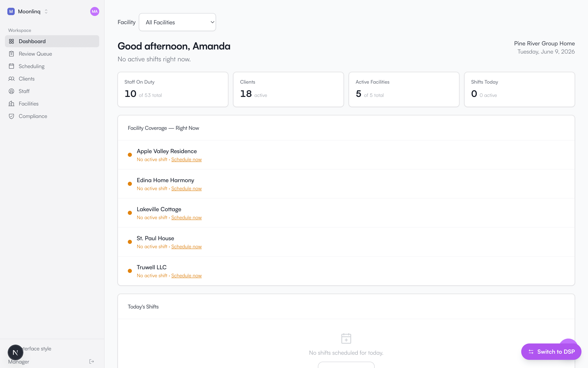Click the Facilities building icon
Screen dimensions: 588x368
[x=11, y=104]
